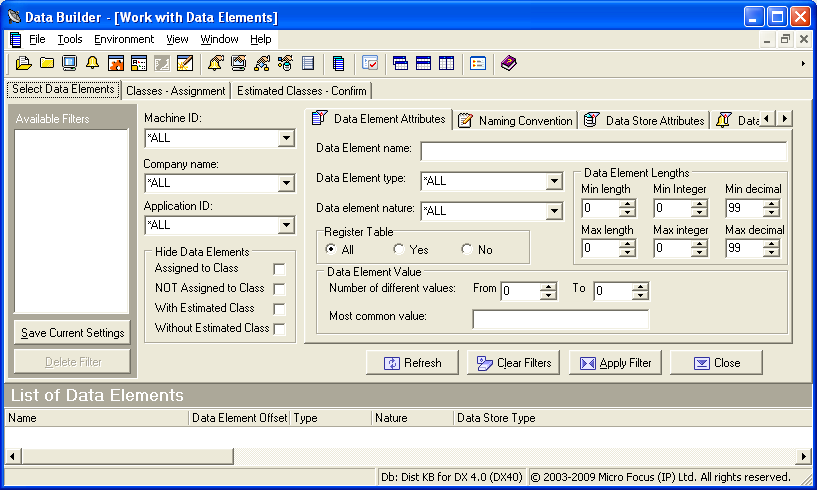Click the tile windows horizontally icon
This screenshot has height=490, width=817.
pos(423,63)
